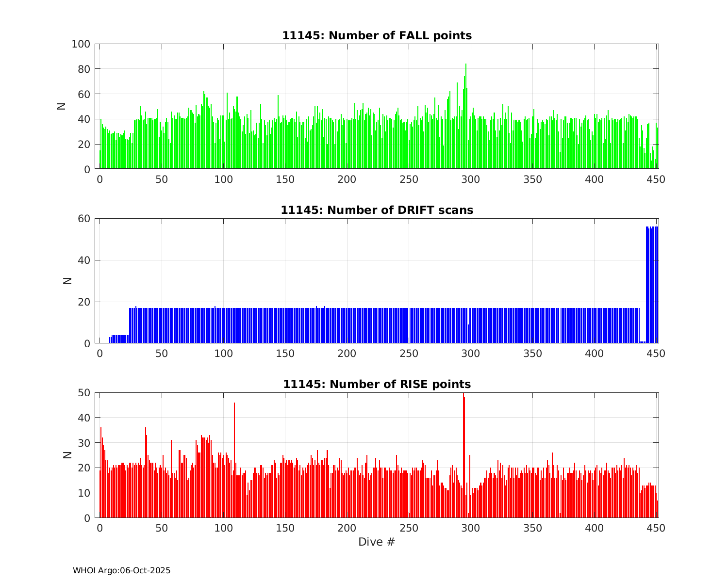The image size is (728, 582).
Task: Click the 'Number of FALL points' chart title
Action: pos(377,35)
